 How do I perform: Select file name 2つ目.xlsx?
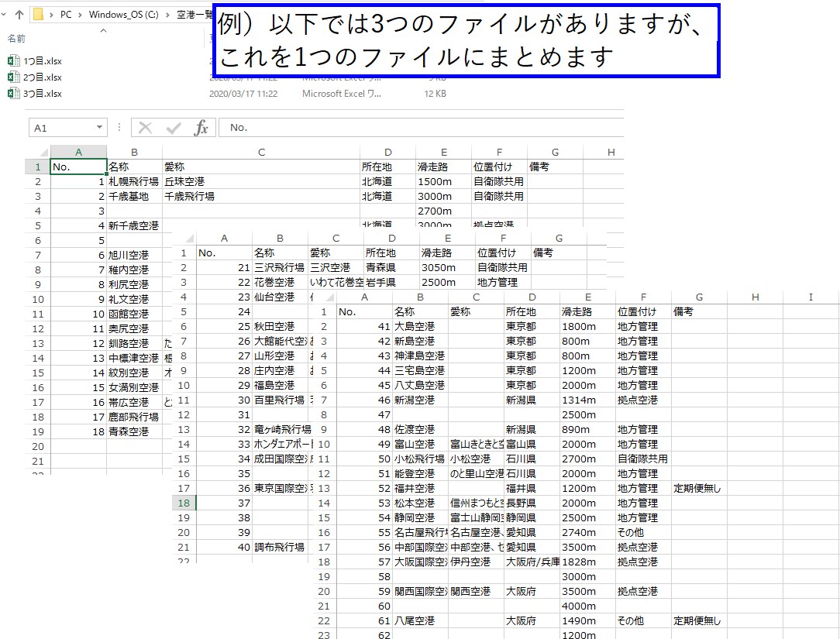point(43,77)
